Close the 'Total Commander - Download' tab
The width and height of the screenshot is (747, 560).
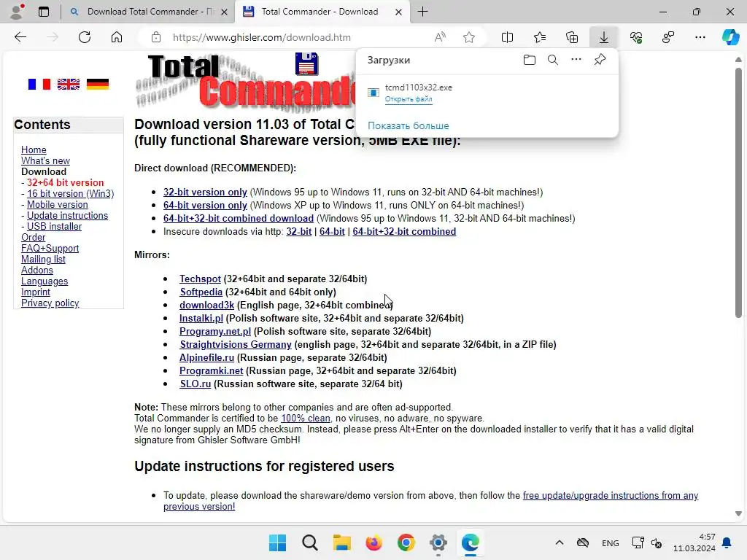pyautogui.click(x=399, y=12)
